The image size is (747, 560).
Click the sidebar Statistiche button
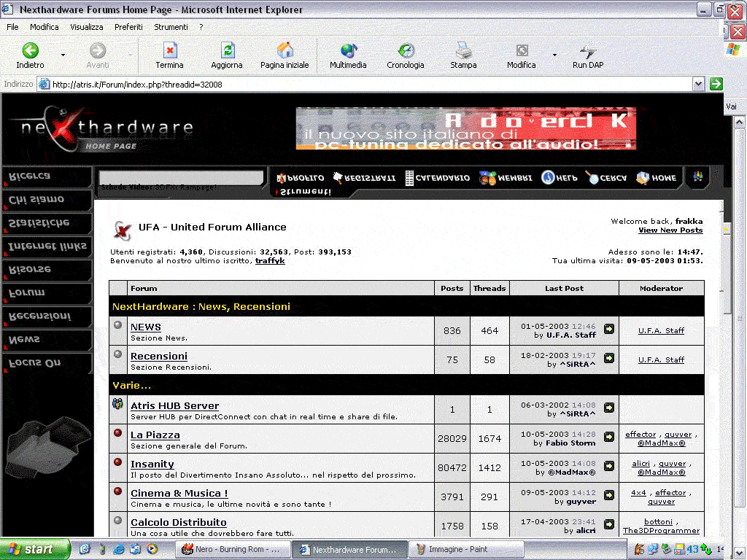pos(47,223)
